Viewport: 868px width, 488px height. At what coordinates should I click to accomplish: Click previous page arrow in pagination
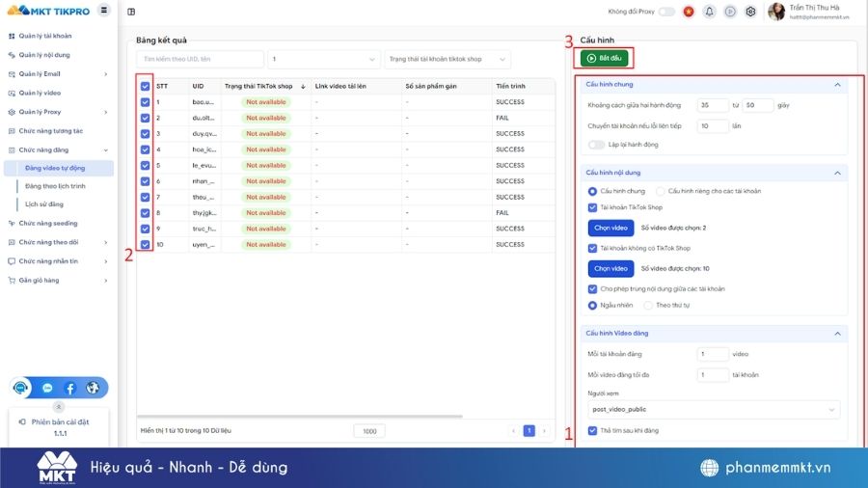point(514,430)
